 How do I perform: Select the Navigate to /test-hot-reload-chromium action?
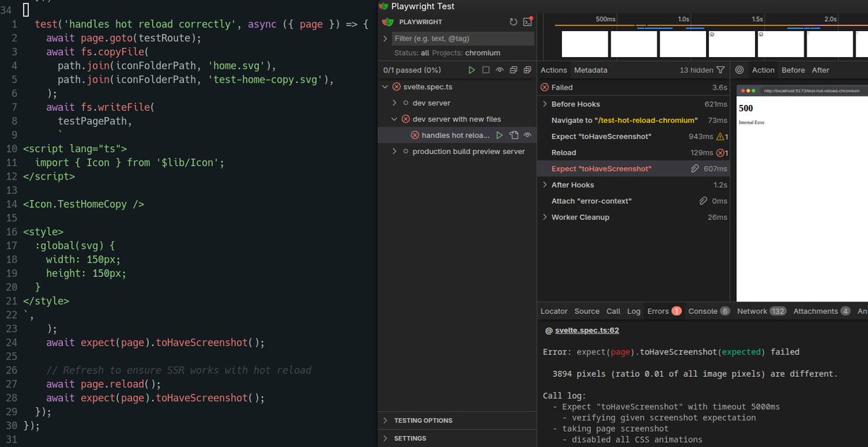(634, 120)
